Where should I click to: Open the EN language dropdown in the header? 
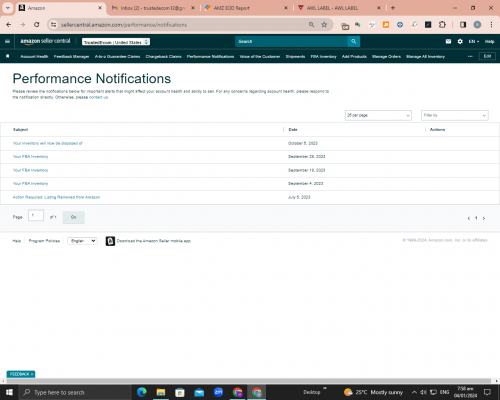tap(474, 41)
